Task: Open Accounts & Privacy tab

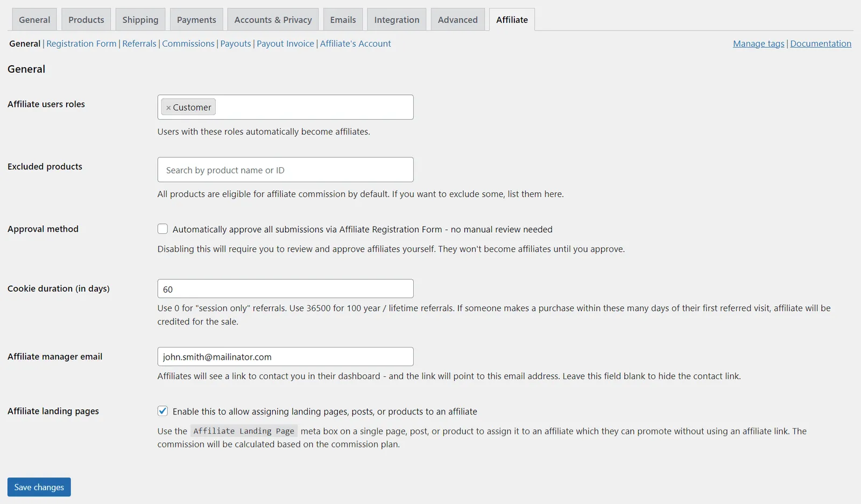Action: (273, 20)
